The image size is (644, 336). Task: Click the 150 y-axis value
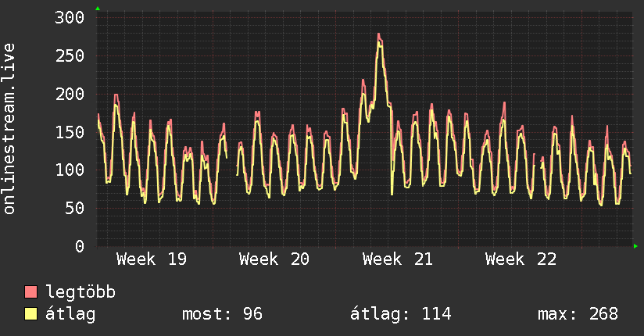coord(70,132)
